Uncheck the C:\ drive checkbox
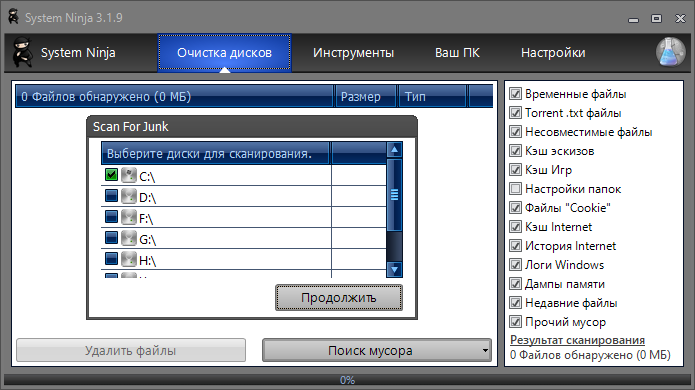This screenshot has height=390, width=695. (x=111, y=175)
